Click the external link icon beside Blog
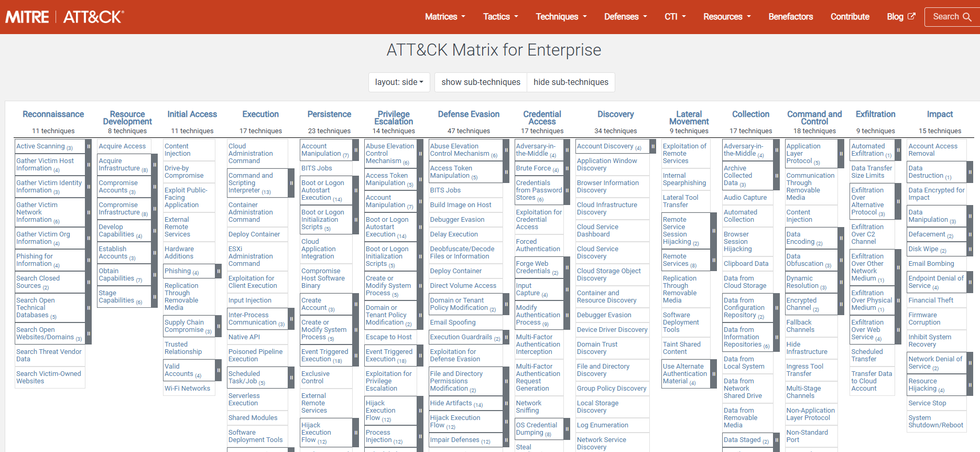Image resolution: width=980 pixels, height=452 pixels. click(911, 16)
